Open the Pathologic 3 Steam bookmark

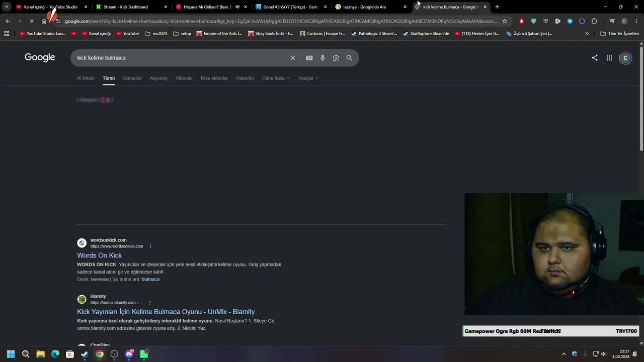pyautogui.click(x=374, y=34)
